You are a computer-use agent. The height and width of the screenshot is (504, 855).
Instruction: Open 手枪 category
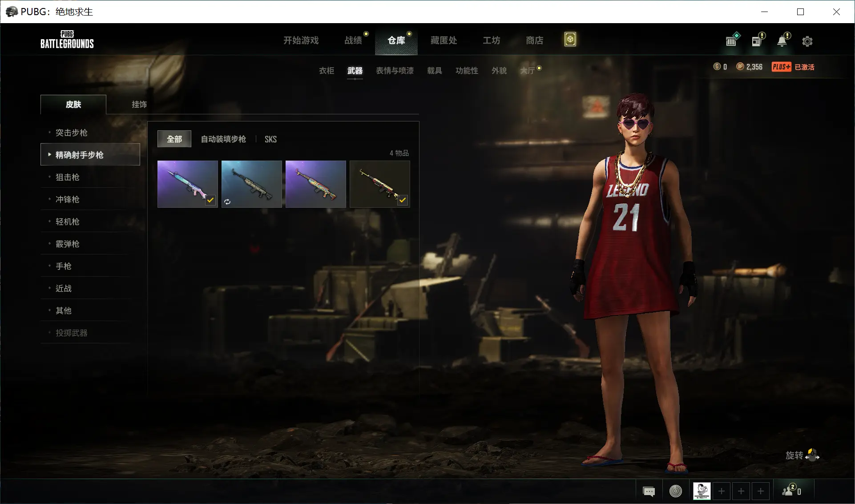[x=90, y=266]
